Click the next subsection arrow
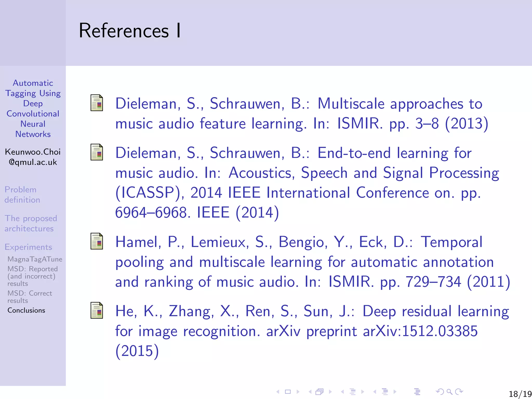Image resolution: width=532 pixels, height=399 pixels. pos(363,392)
